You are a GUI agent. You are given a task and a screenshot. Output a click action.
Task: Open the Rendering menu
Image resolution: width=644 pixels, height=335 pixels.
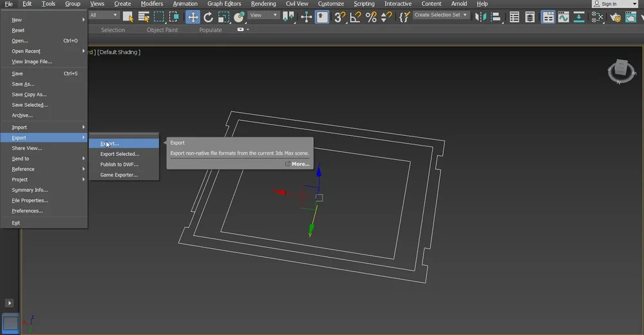(x=263, y=4)
